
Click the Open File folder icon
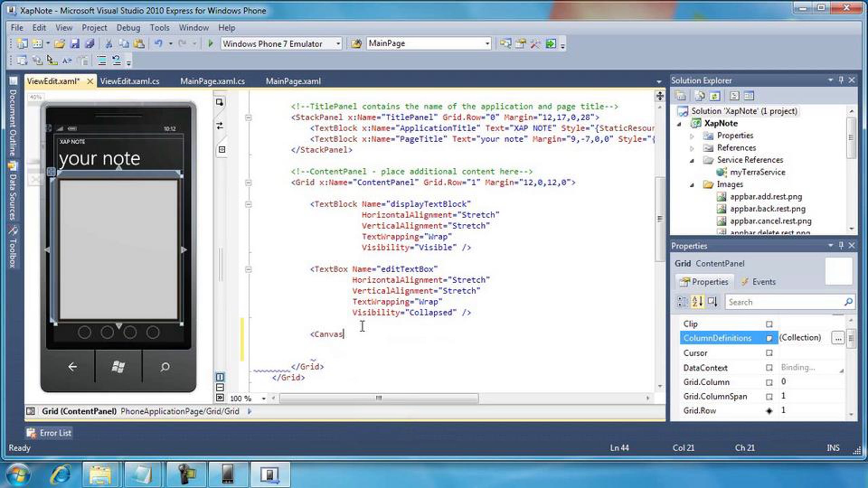pyautogui.click(x=60, y=44)
